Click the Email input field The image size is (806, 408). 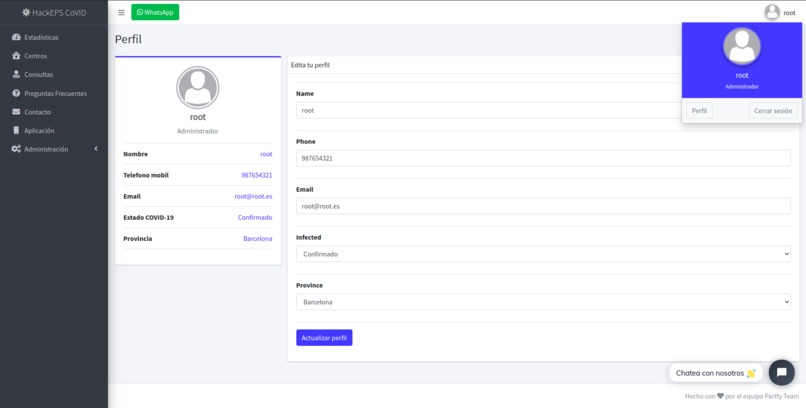click(x=543, y=206)
